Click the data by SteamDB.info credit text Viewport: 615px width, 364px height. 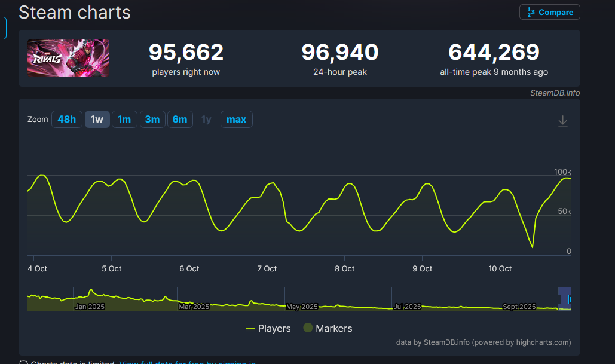[484, 342]
